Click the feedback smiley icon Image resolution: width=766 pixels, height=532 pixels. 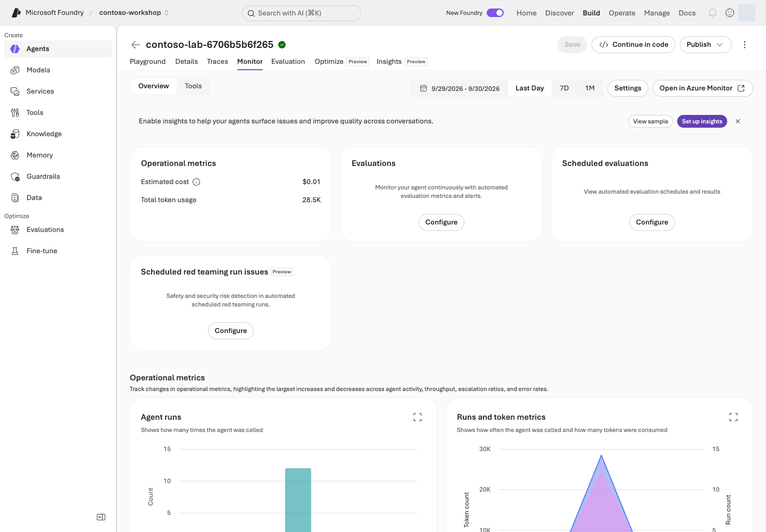click(730, 13)
